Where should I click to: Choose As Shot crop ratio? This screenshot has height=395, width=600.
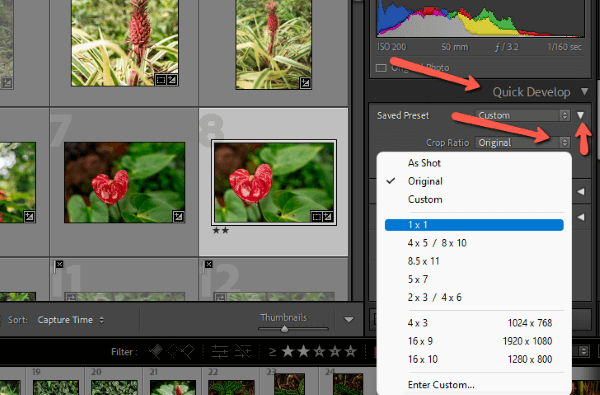coord(474,163)
